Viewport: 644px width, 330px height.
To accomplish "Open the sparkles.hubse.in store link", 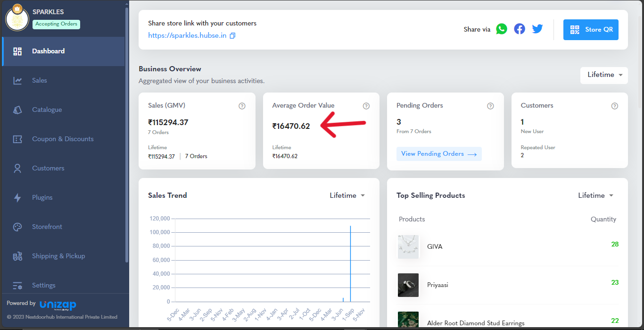I will [x=187, y=36].
